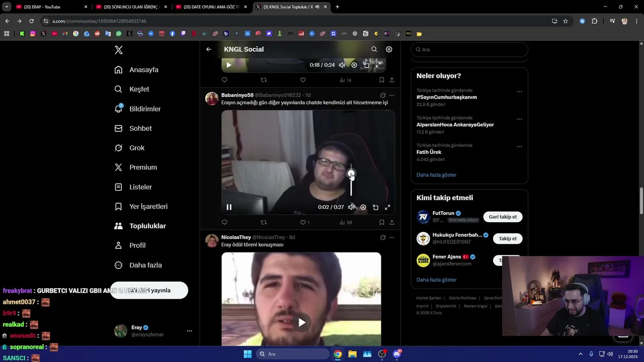Screen dimensions: 644x362
Task: Expand Daha fazla menu in sidebar
Action: [x=138, y=265]
